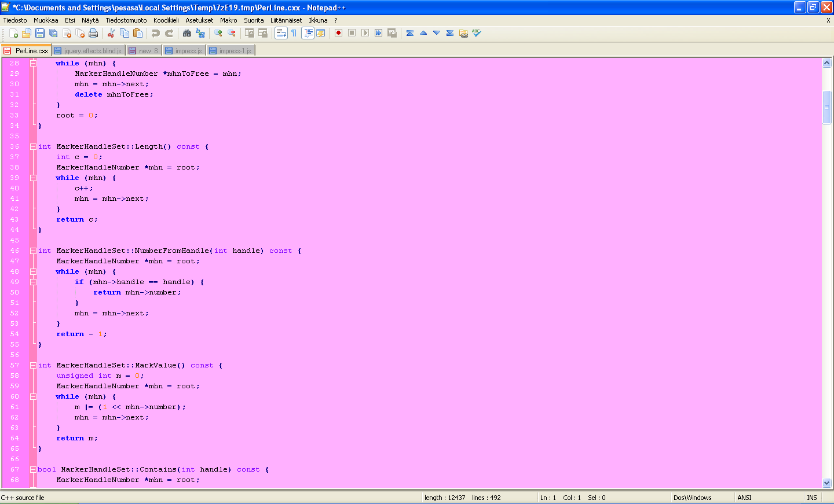The width and height of the screenshot is (834, 504).
Task: Save the current file via toolbar
Action: [40, 33]
